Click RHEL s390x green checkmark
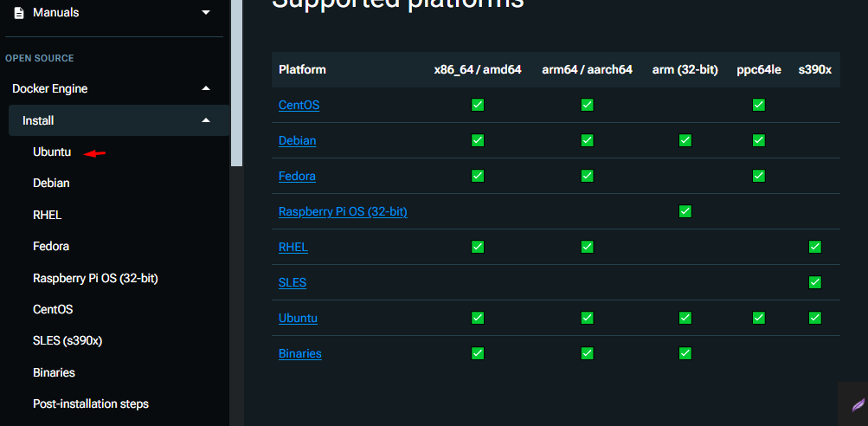The width and height of the screenshot is (868, 426). 814,247
